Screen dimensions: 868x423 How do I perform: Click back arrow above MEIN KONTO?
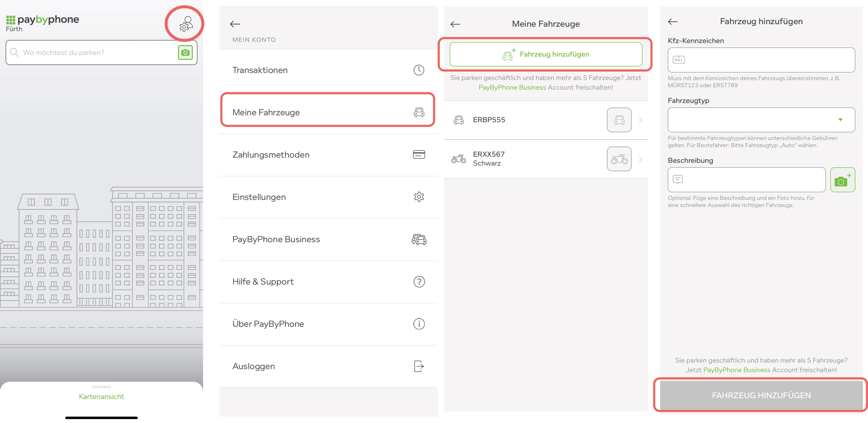click(x=235, y=24)
